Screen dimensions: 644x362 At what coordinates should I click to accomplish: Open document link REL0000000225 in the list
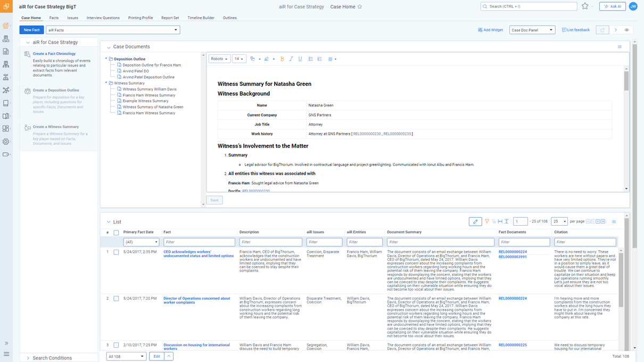513,345
